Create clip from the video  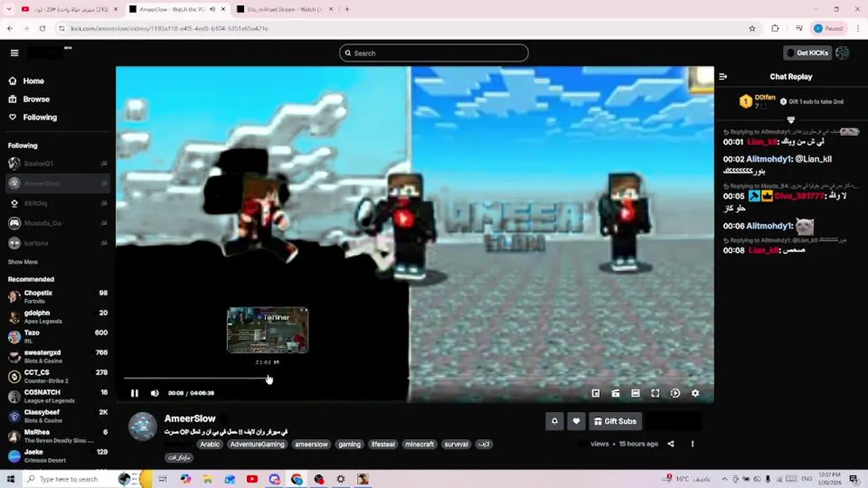[x=616, y=393]
